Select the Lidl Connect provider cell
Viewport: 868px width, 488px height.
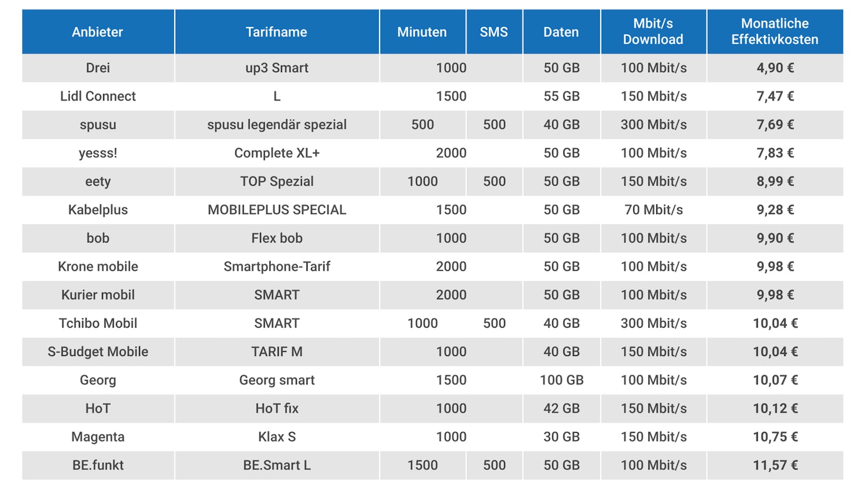tap(98, 97)
